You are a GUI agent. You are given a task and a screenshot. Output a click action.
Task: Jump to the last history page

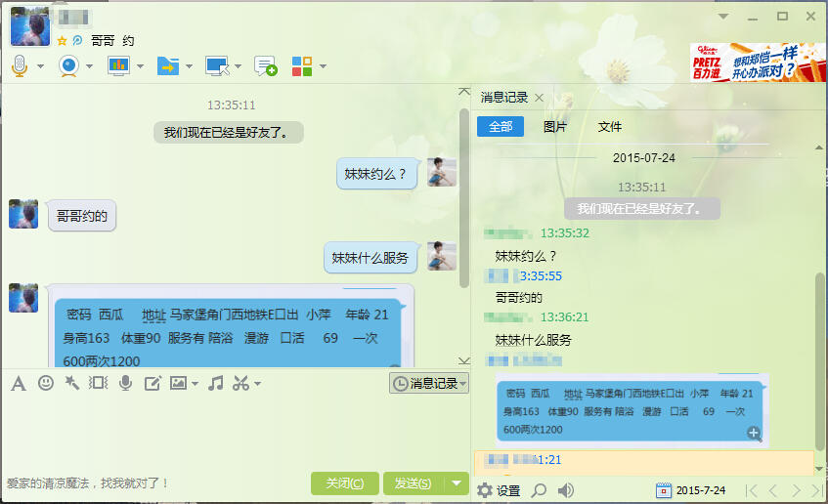[818, 490]
